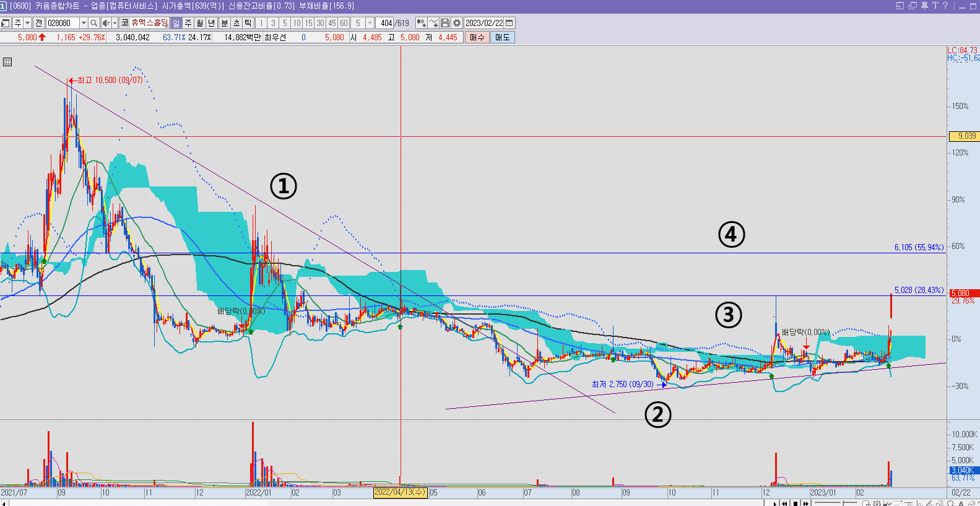Click the T font icon in title bar
This screenshot has width=980, height=506.
[x=935, y=6]
